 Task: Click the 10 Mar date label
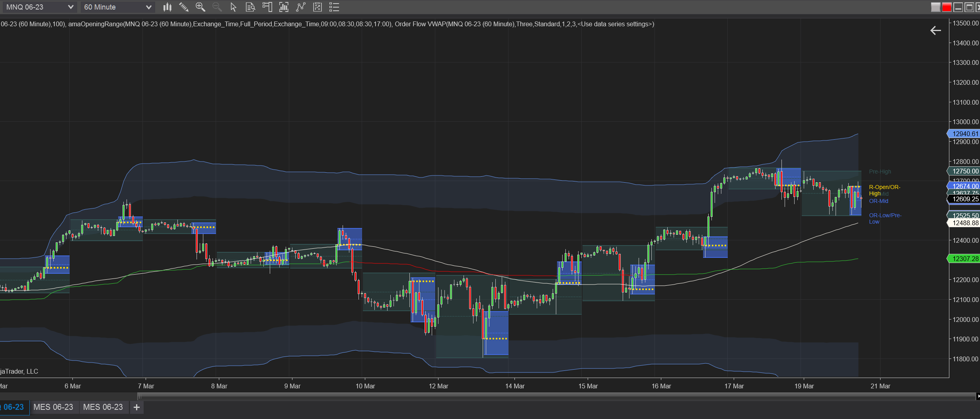365,386
